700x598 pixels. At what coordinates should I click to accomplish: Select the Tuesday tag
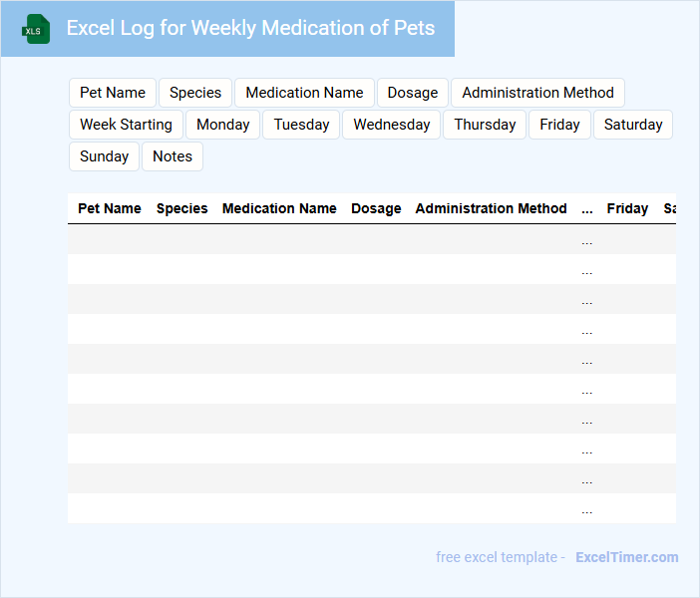(301, 125)
